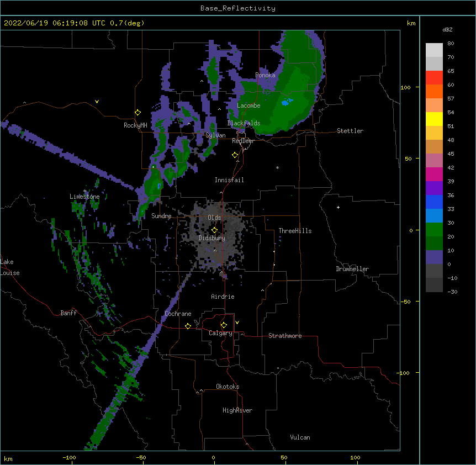
Task: Click the Sylvan label
Action: [215, 135]
